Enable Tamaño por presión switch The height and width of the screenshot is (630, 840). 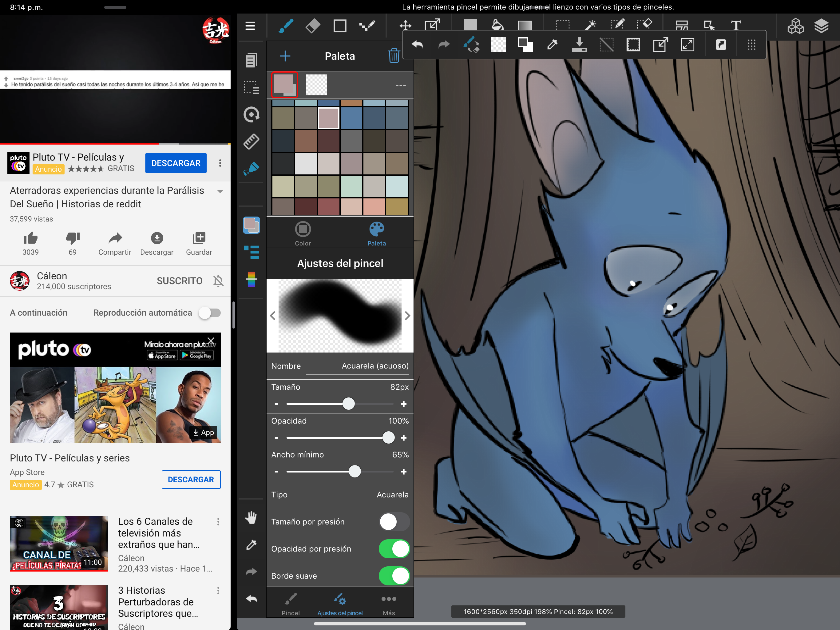394,522
